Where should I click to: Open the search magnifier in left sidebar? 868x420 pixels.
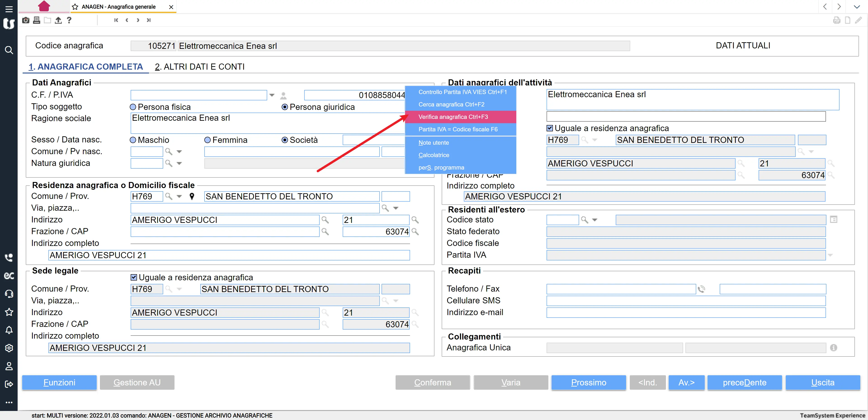pos(9,50)
